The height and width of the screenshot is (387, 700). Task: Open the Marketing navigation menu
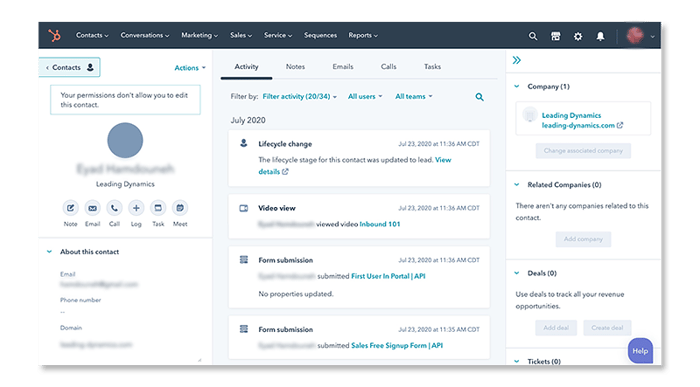(x=200, y=35)
